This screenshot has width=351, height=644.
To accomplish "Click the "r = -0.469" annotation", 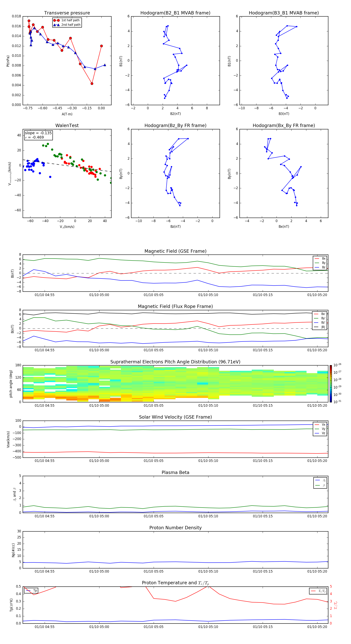I will pyautogui.click(x=35, y=137).
